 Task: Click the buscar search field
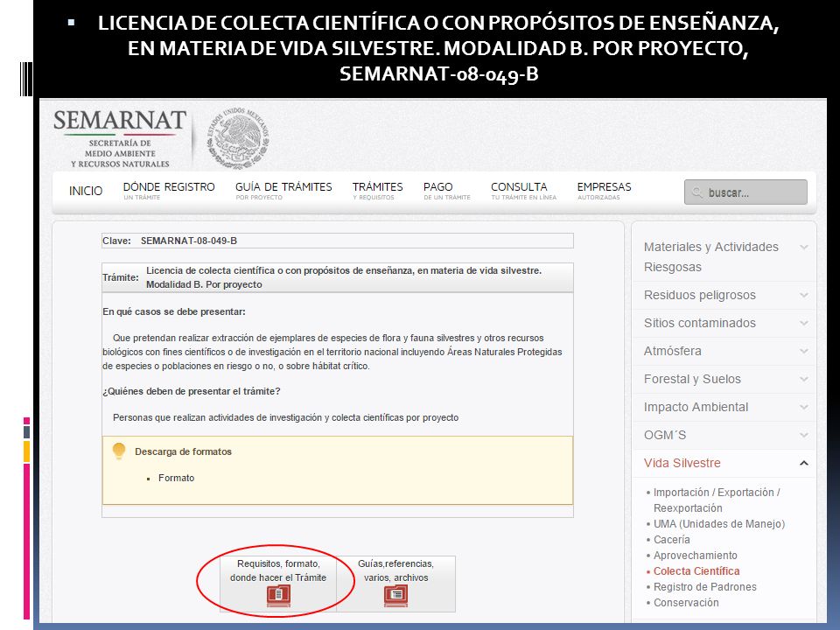click(745, 192)
